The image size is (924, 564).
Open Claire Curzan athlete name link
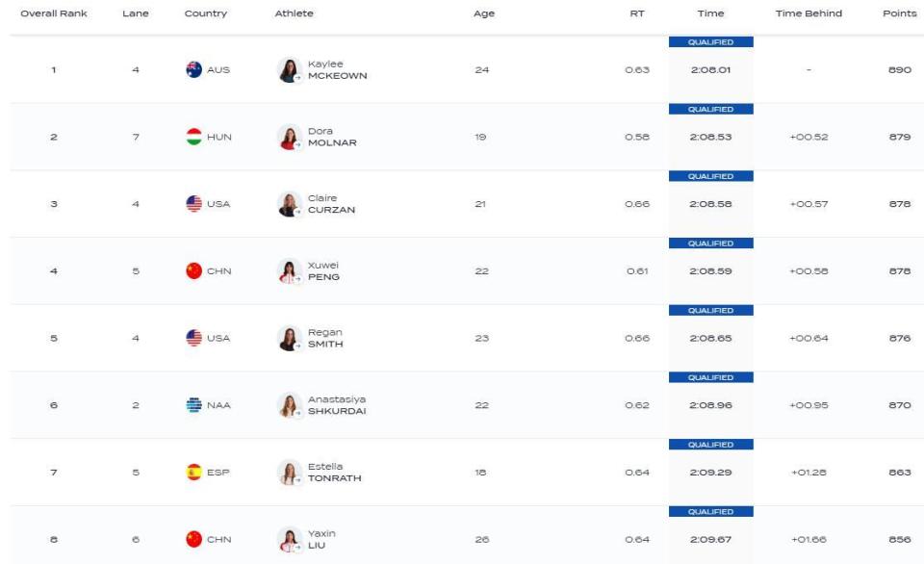pos(331,204)
